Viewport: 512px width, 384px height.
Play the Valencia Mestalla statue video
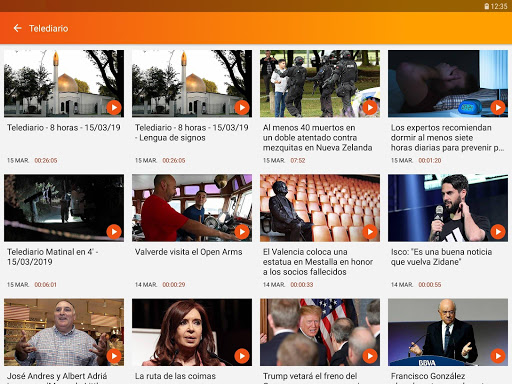click(370, 232)
